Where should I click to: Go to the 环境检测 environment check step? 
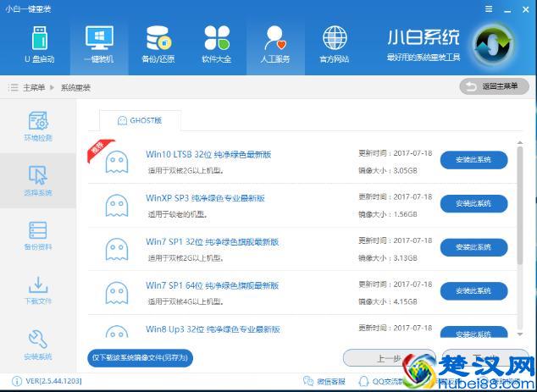coord(38,126)
